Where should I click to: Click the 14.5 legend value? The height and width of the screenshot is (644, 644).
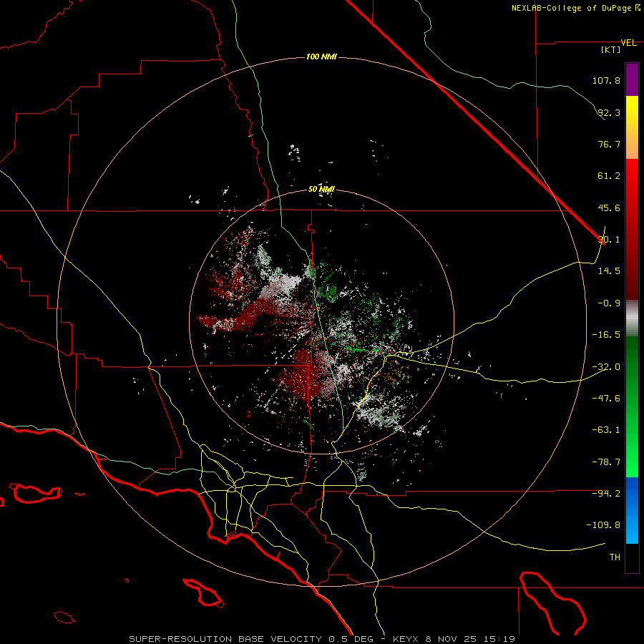tap(609, 271)
